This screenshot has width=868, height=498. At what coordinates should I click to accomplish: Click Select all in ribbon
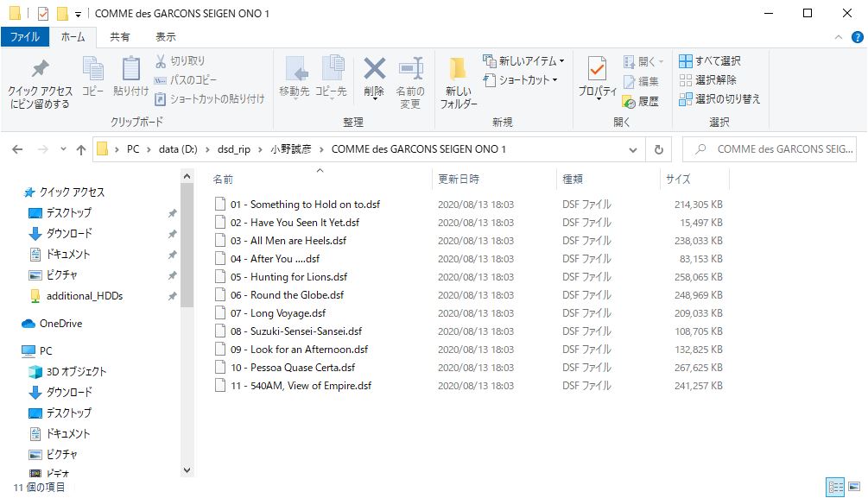tap(710, 61)
